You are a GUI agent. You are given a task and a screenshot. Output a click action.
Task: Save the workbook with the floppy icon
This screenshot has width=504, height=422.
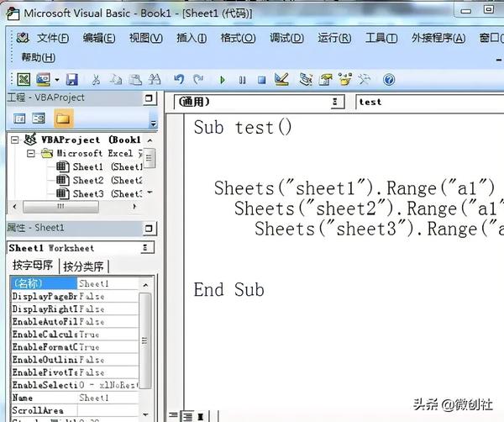[x=72, y=80]
